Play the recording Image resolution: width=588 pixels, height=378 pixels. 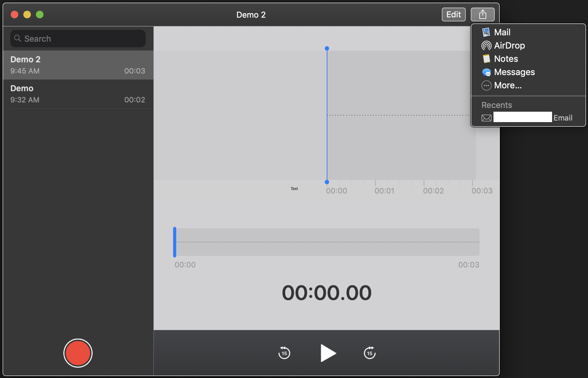328,353
